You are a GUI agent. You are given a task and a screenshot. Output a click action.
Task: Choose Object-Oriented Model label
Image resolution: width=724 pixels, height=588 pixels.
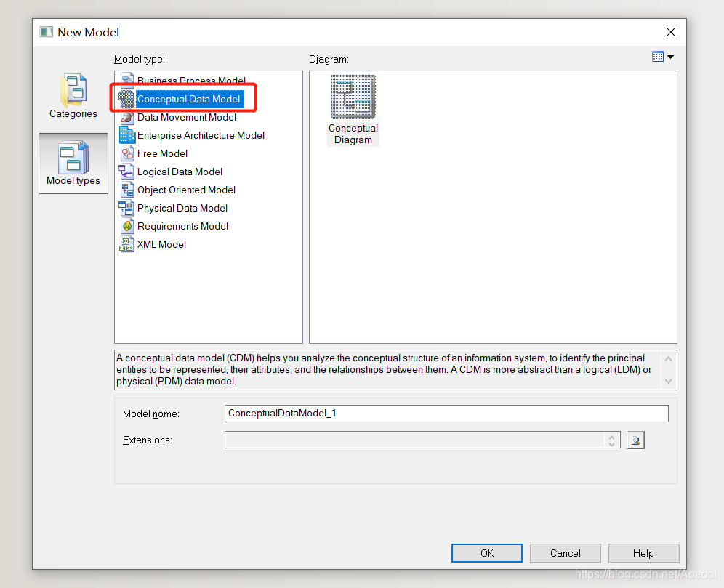[x=187, y=190]
